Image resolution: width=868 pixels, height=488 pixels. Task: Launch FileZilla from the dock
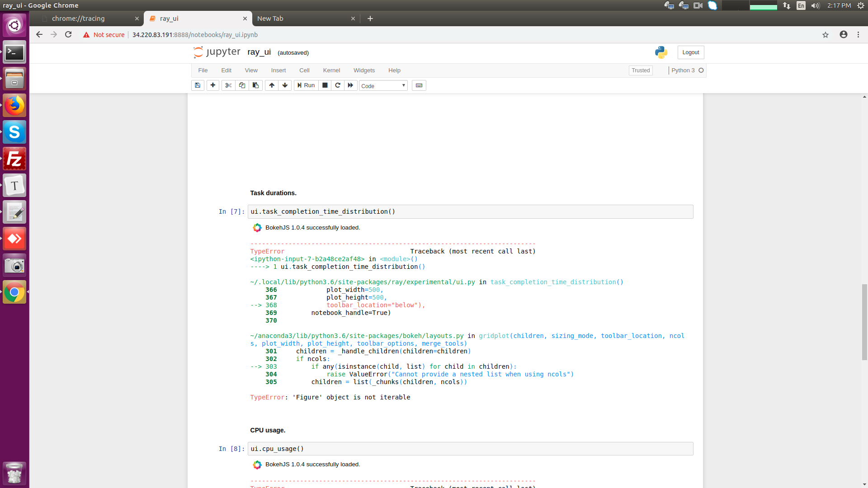coord(14,159)
